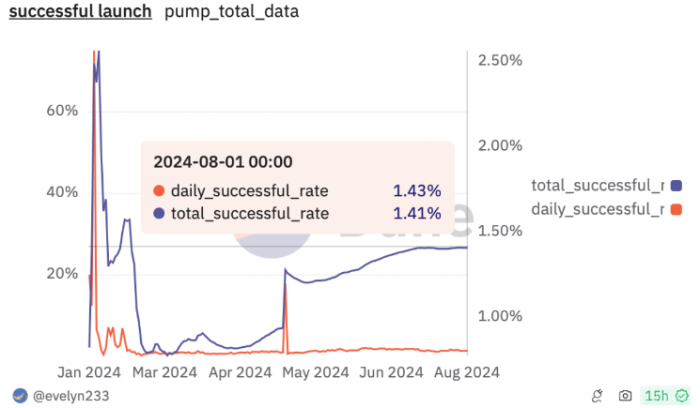Click the tooltip date 2024-08-01 00:00
The height and width of the screenshot is (408, 700).
222,161
